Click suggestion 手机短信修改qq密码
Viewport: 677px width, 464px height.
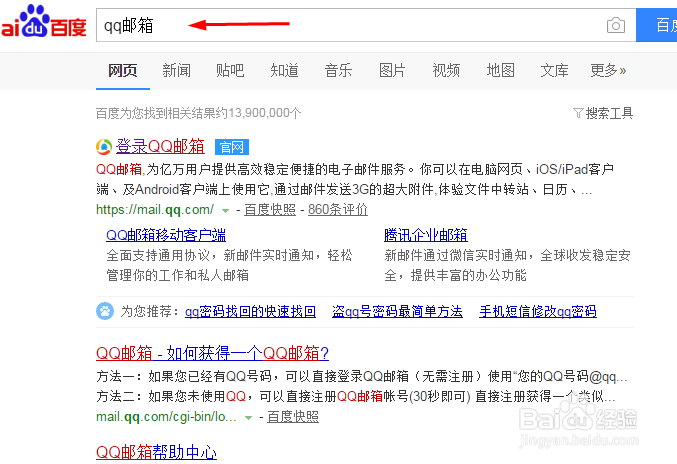(x=538, y=311)
